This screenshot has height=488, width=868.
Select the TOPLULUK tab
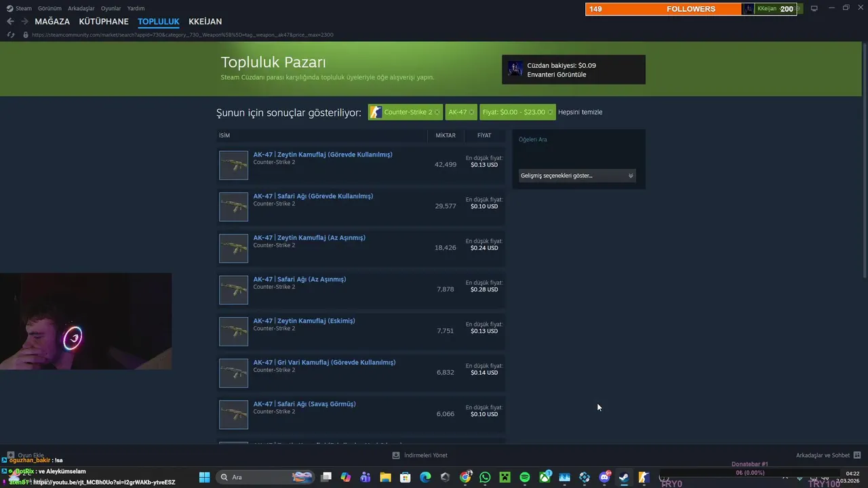159,22
